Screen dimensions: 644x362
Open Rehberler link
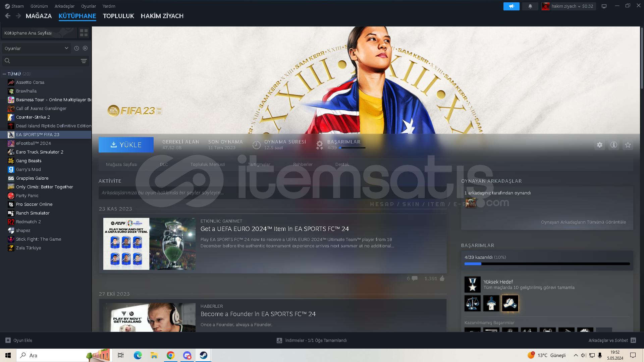[303, 164]
